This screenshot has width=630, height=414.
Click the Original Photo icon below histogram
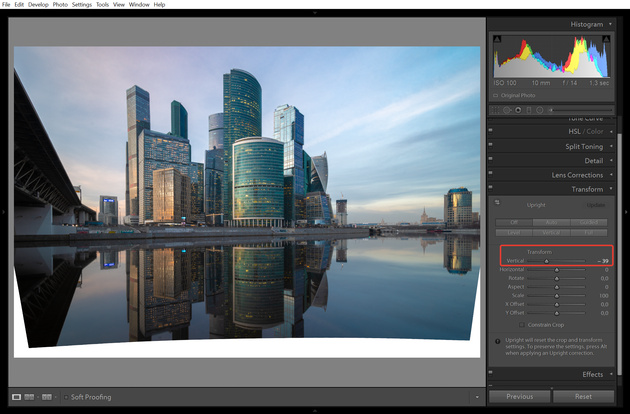pos(496,96)
